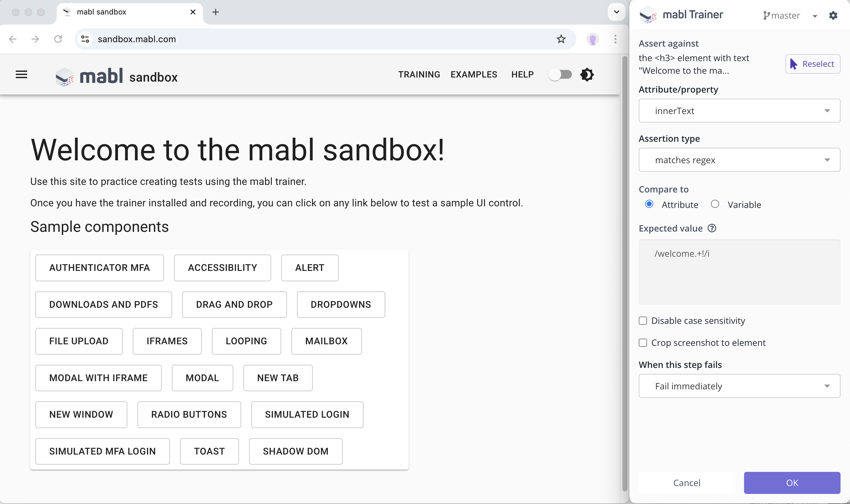Select the mabl sandbox browser tab

pyautogui.click(x=130, y=12)
